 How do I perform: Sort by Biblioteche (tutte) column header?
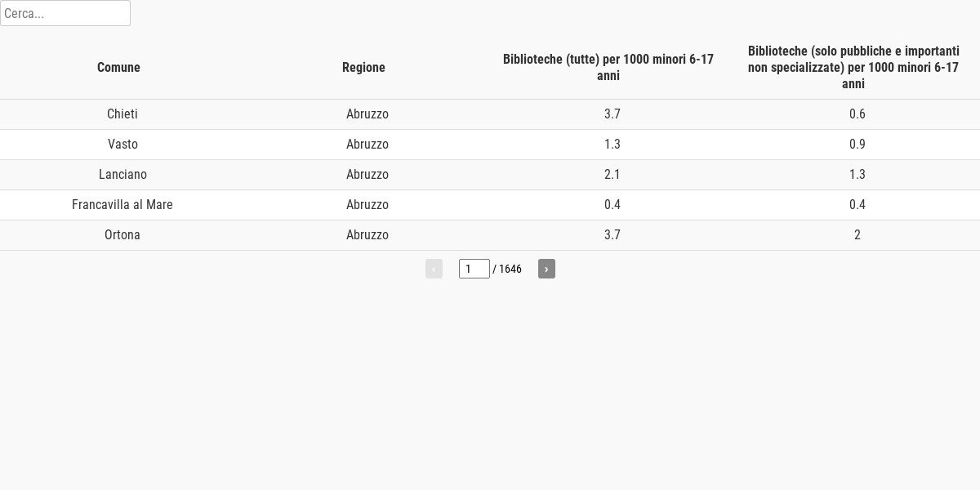coord(608,68)
